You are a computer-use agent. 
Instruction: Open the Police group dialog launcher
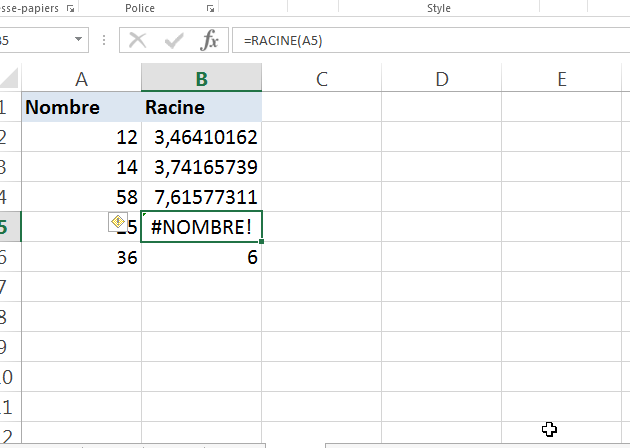point(209,8)
